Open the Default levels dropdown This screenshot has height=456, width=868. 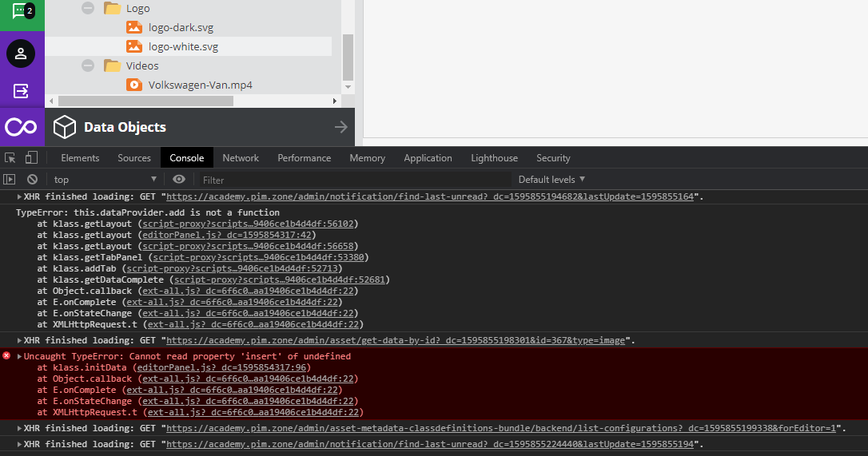click(x=551, y=180)
